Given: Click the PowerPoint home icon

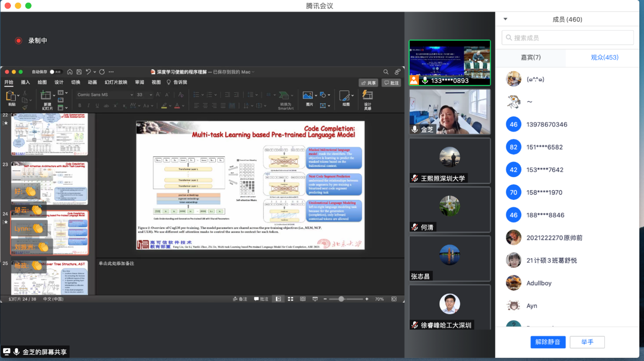Looking at the screenshot, I should tap(70, 72).
